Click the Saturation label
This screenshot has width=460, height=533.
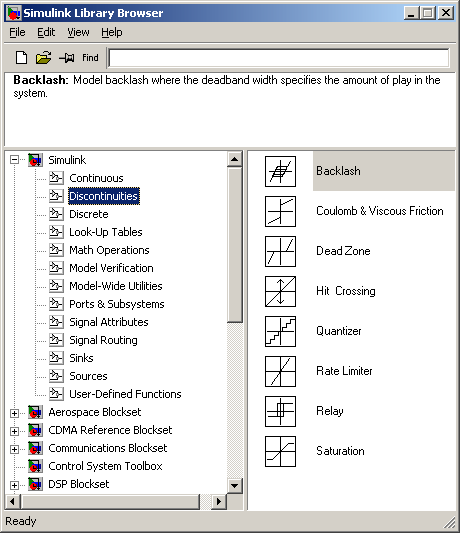click(340, 451)
